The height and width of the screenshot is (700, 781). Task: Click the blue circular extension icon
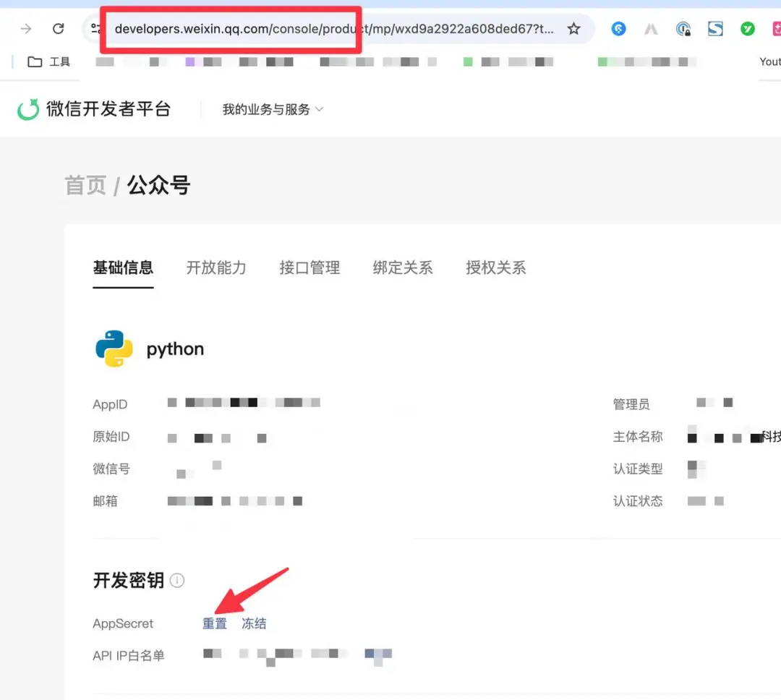tap(618, 29)
